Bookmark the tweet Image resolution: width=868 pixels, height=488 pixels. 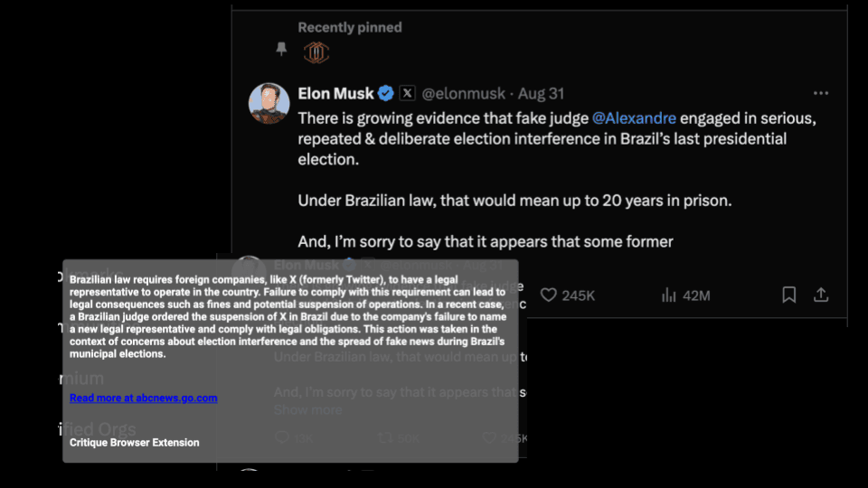pyautogui.click(x=788, y=296)
